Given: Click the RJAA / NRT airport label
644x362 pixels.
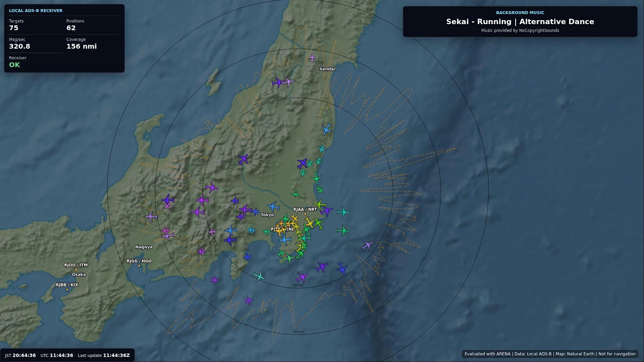Looking at the screenshot, I should point(305,209).
